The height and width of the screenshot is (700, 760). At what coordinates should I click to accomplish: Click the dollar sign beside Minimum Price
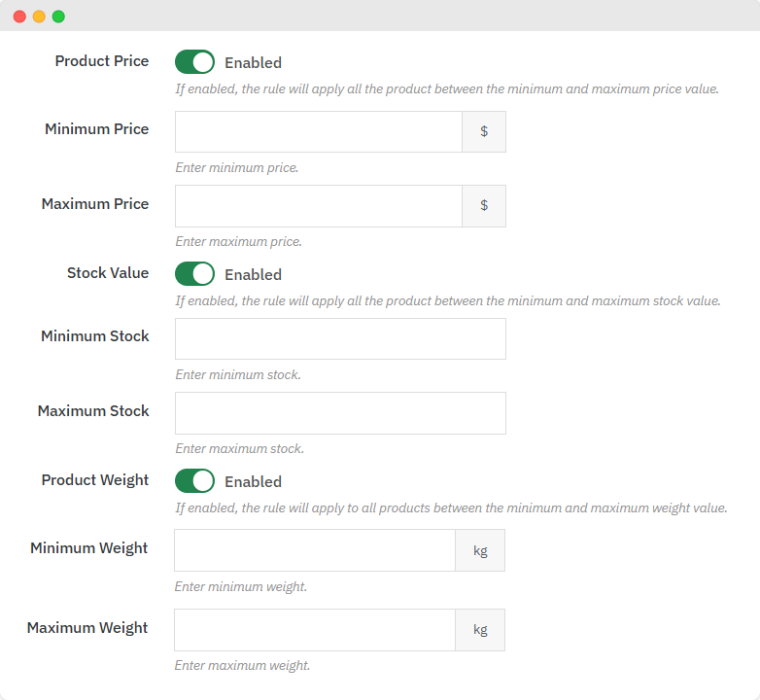pos(484,132)
